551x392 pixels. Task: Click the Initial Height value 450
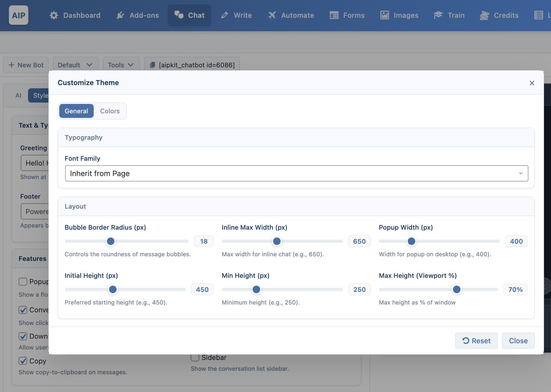click(202, 289)
